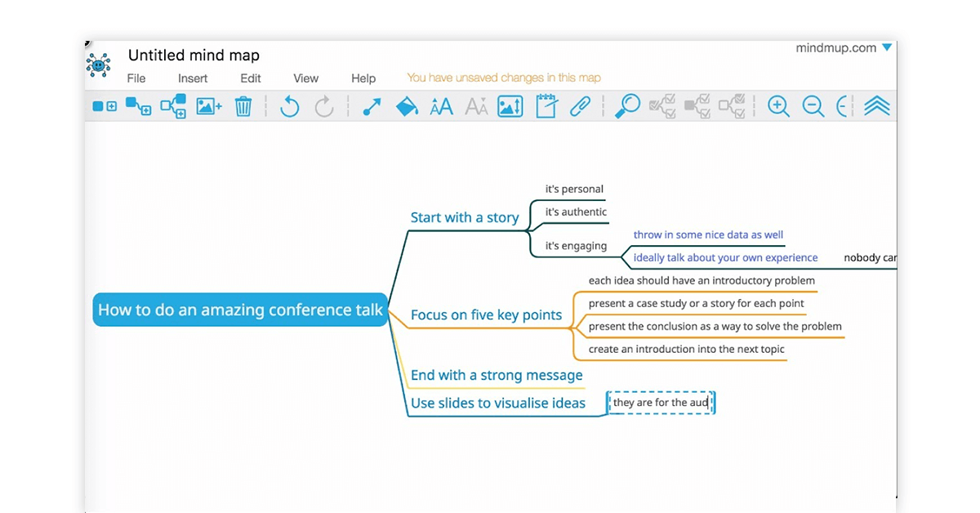
Task: Open the mindmup.com dropdown arrow
Action: tap(887, 48)
